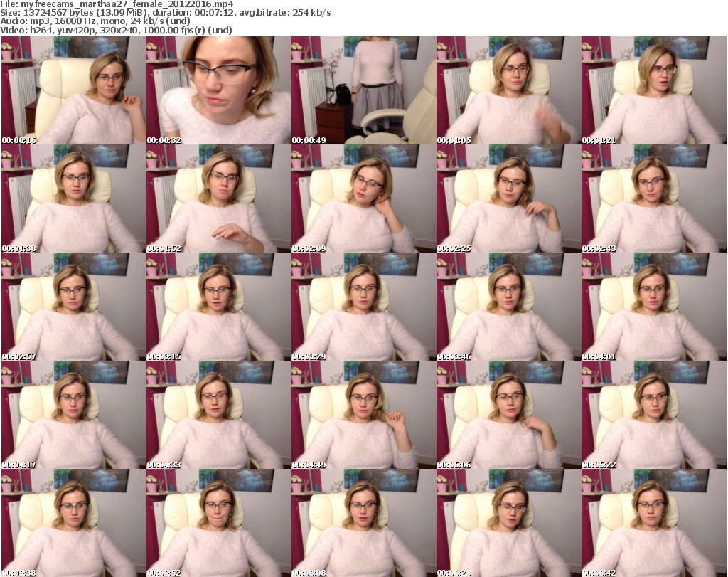Viewport: 728px width, 577px height.
Task: Select the thumbnail at 00:01:52
Action: pos(218,198)
